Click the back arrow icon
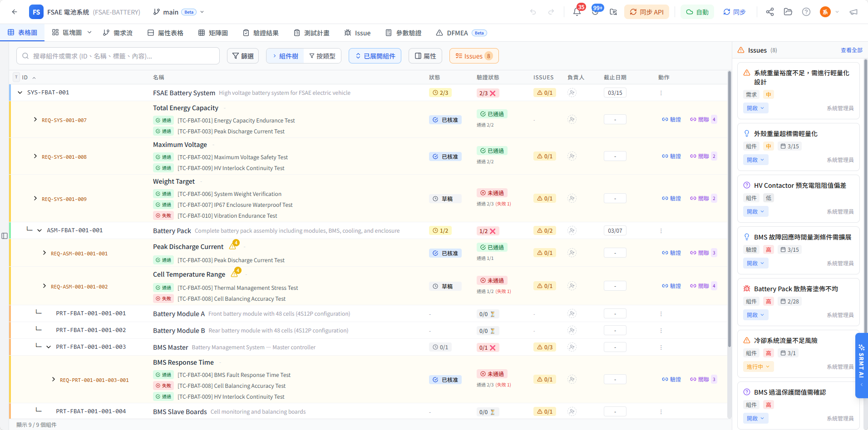This screenshot has width=868, height=430. [15, 12]
